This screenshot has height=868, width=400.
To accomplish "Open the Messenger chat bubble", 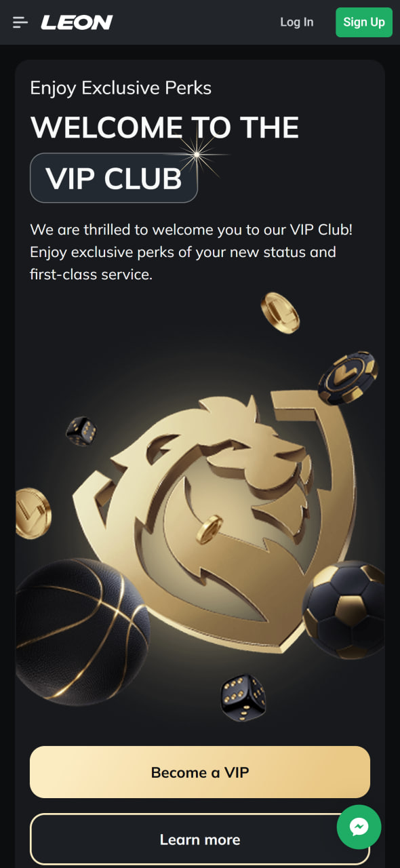I will pos(359,827).
